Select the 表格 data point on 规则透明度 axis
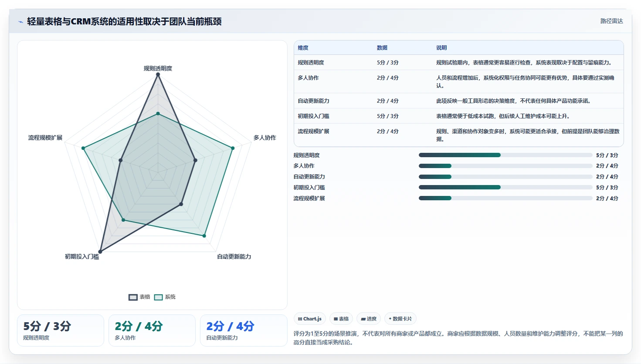The width and height of the screenshot is (641, 364). 158,74
